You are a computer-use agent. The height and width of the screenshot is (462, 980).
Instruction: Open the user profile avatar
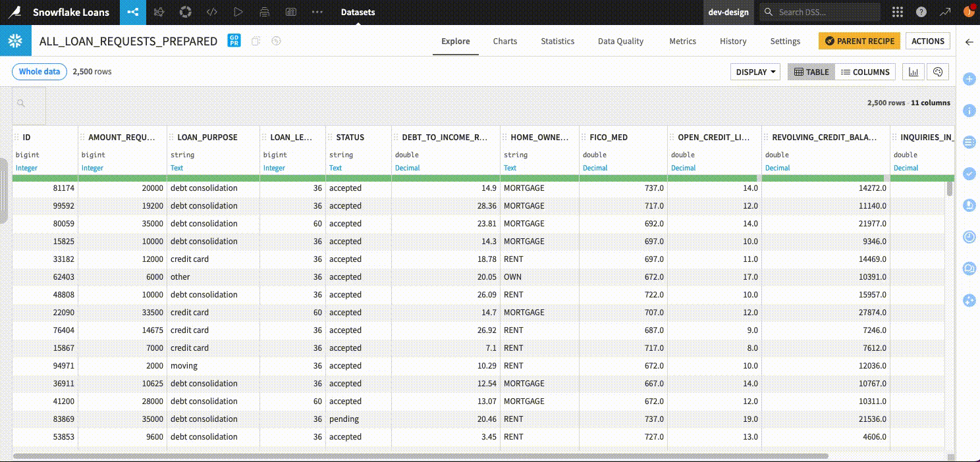969,11
